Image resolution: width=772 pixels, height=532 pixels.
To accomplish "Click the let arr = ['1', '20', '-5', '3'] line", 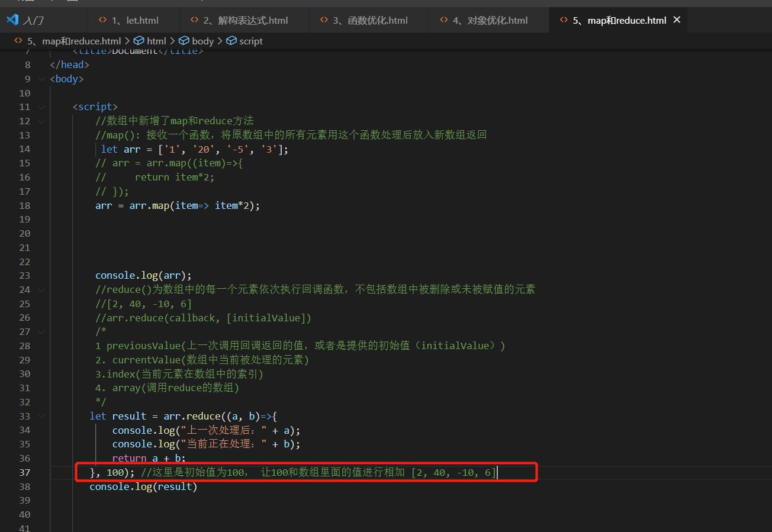I will (x=195, y=149).
